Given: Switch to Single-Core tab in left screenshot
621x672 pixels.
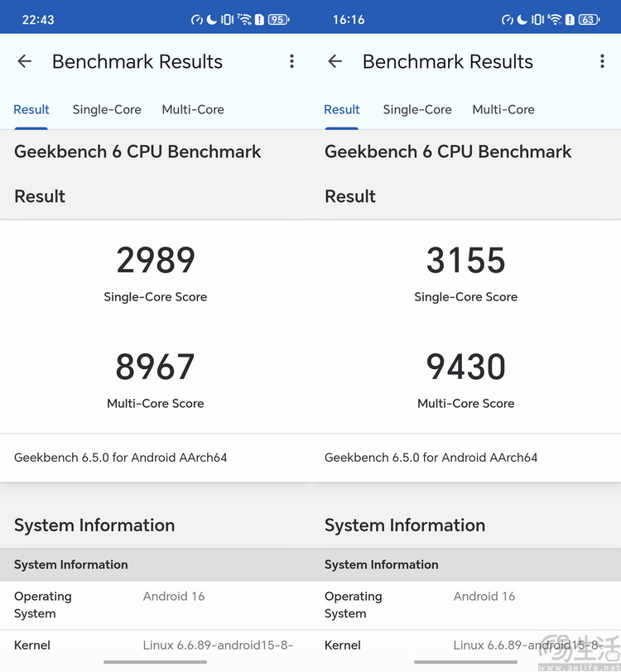Looking at the screenshot, I should pyautogui.click(x=107, y=109).
